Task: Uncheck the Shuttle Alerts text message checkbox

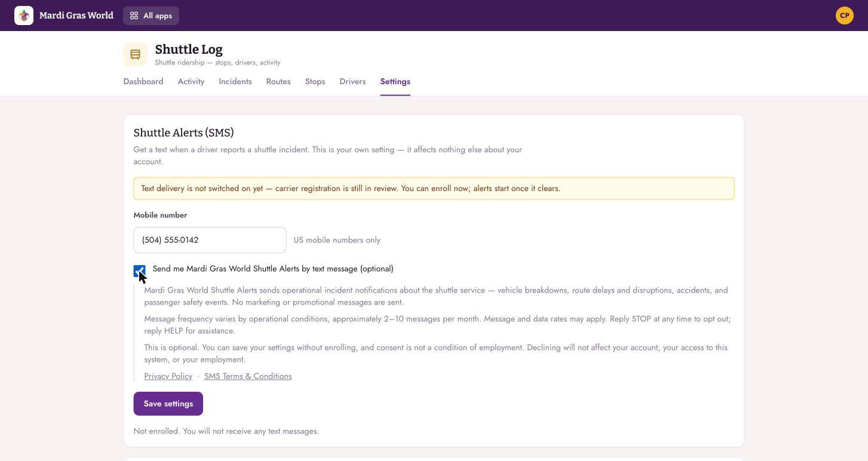Action: pos(139,271)
